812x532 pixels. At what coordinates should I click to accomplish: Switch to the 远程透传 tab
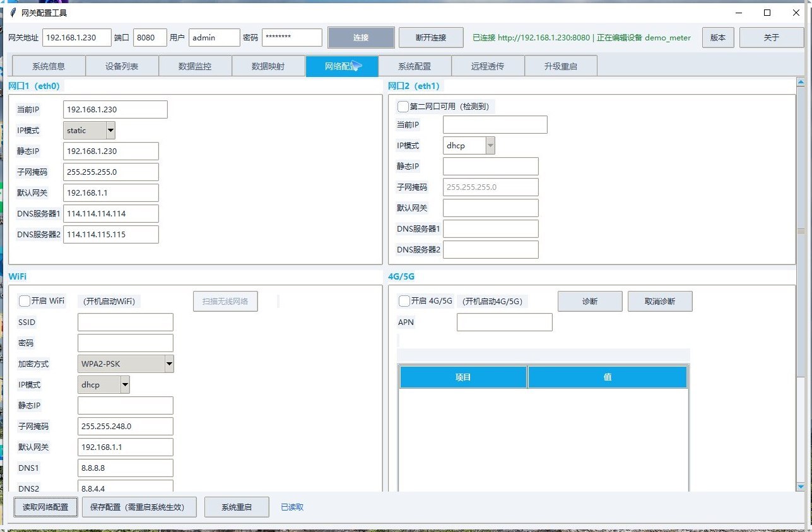[x=488, y=66]
